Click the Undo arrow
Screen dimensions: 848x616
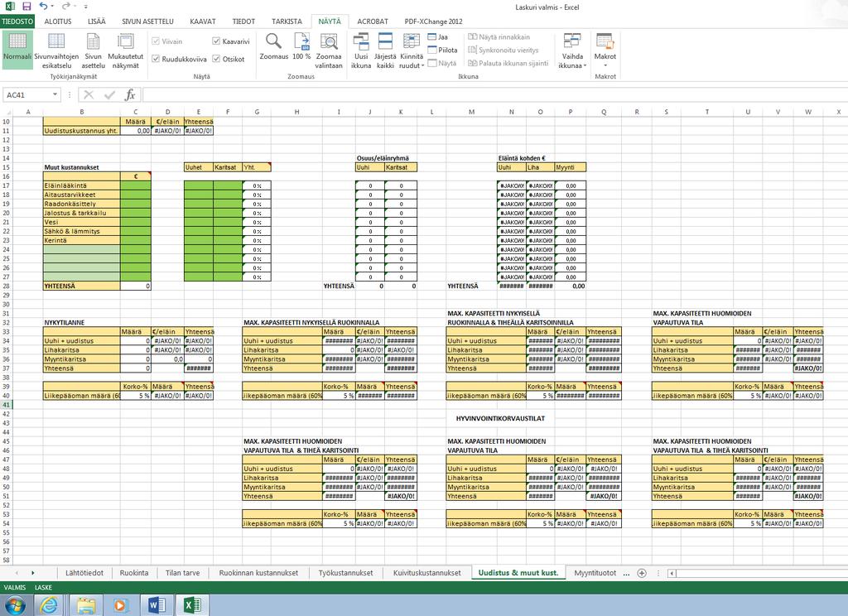tap(43, 7)
